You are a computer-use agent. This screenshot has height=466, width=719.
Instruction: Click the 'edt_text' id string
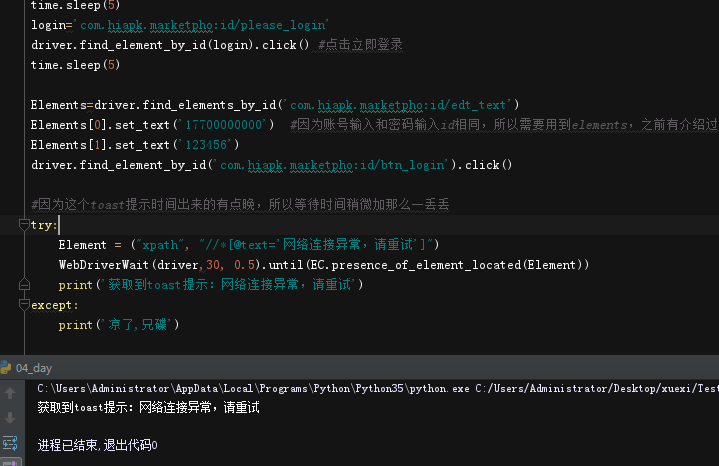point(398,105)
